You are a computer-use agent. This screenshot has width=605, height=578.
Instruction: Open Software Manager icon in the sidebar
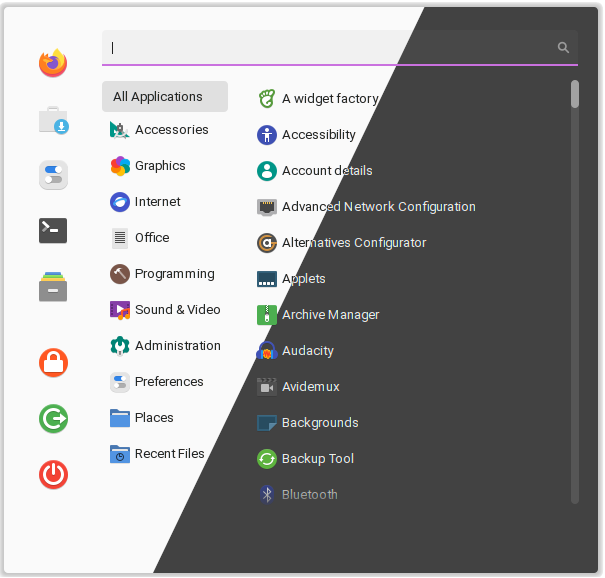[53, 120]
